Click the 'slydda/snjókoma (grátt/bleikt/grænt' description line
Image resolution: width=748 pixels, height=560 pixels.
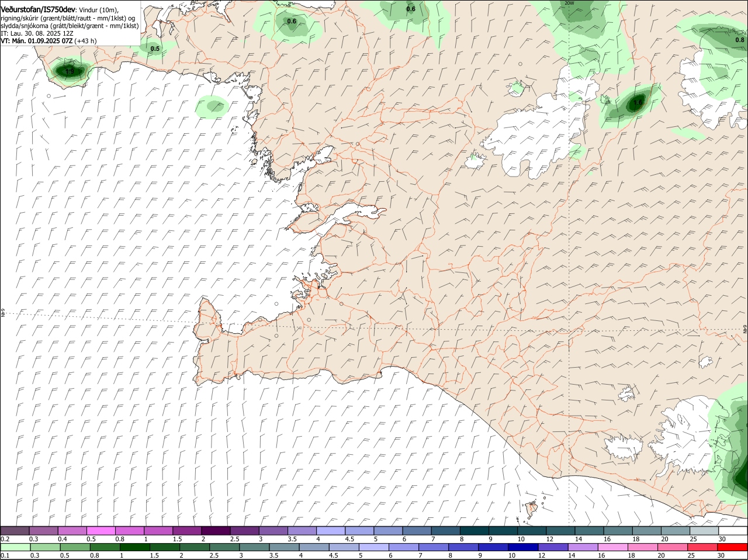point(70,26)
